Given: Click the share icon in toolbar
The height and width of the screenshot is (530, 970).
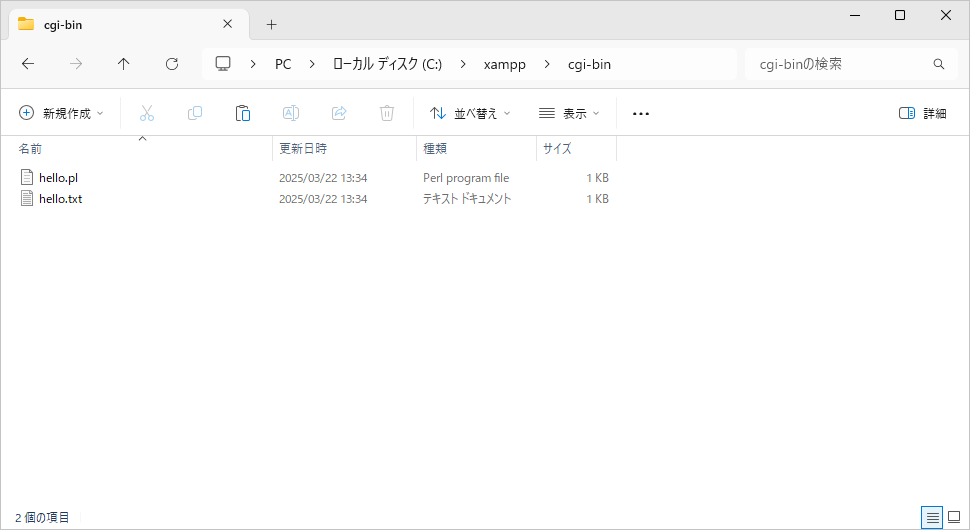Looking at the screenshot, I should click(x=339, y=113).
